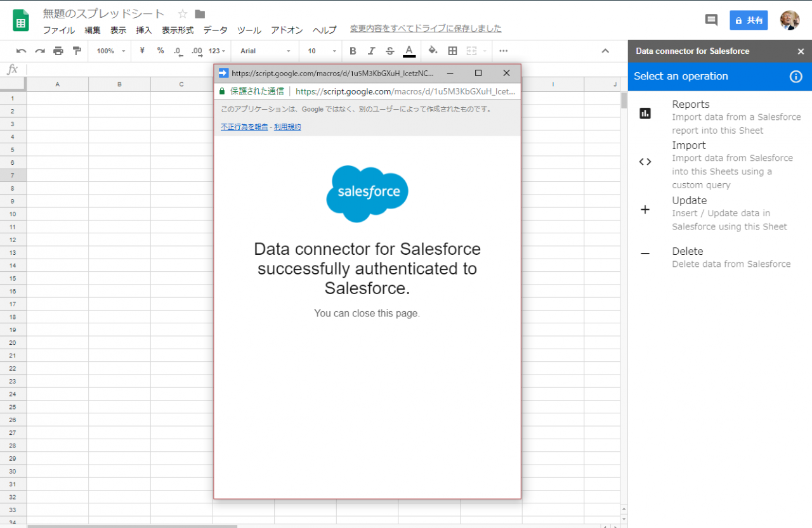Click the secure connection lock icon
The width and height of the screenshot is (812, 528).
[x=222, y=91]
